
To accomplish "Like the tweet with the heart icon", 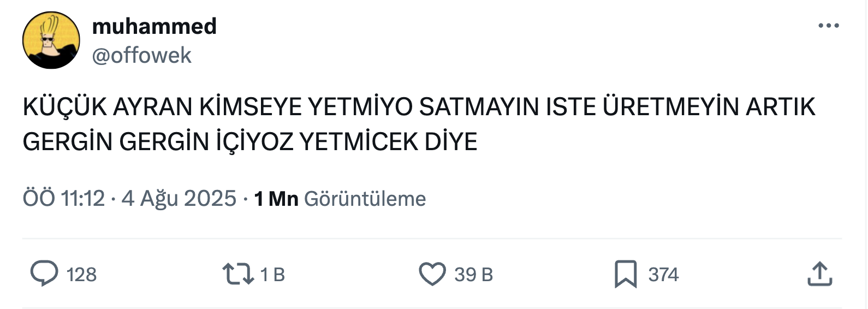I will point(432,274).
